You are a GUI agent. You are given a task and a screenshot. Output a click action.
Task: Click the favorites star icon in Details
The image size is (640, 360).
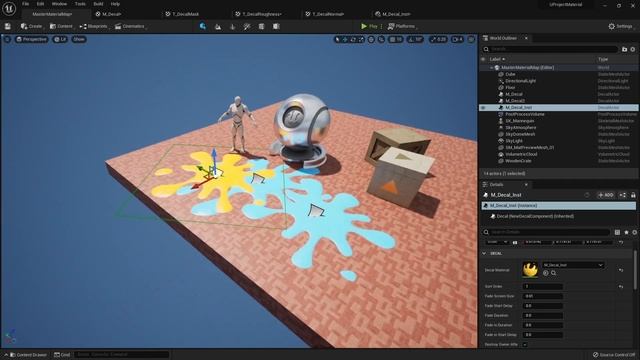coord(627,232)
